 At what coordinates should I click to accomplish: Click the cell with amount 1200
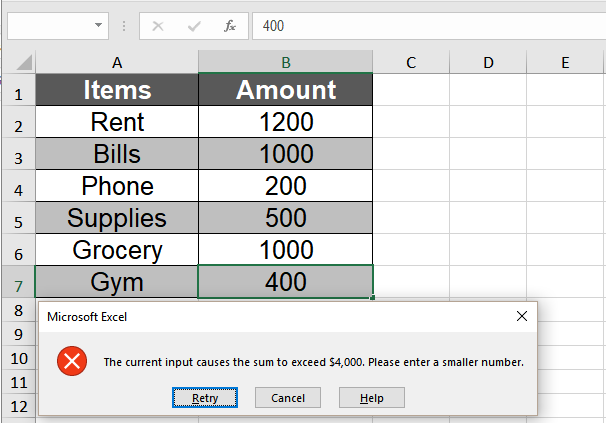pyautogui.click(x=285, y=123)
